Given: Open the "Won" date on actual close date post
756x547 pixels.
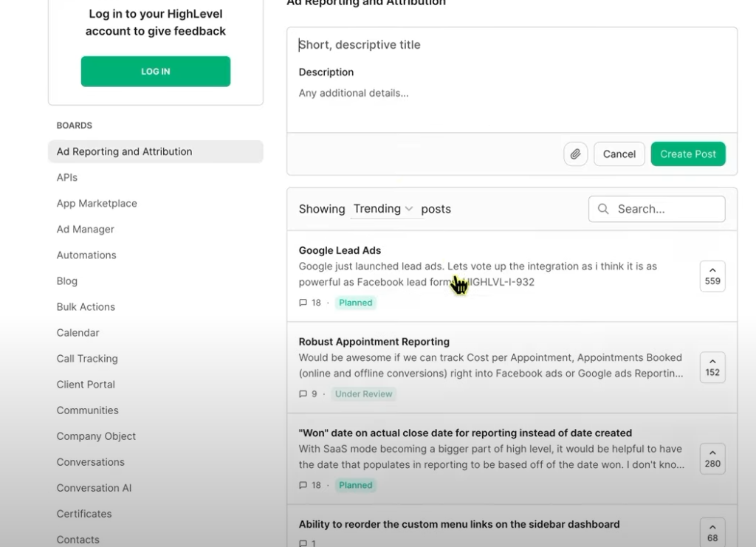Looking at the screenshot, I should coord(465,433).
